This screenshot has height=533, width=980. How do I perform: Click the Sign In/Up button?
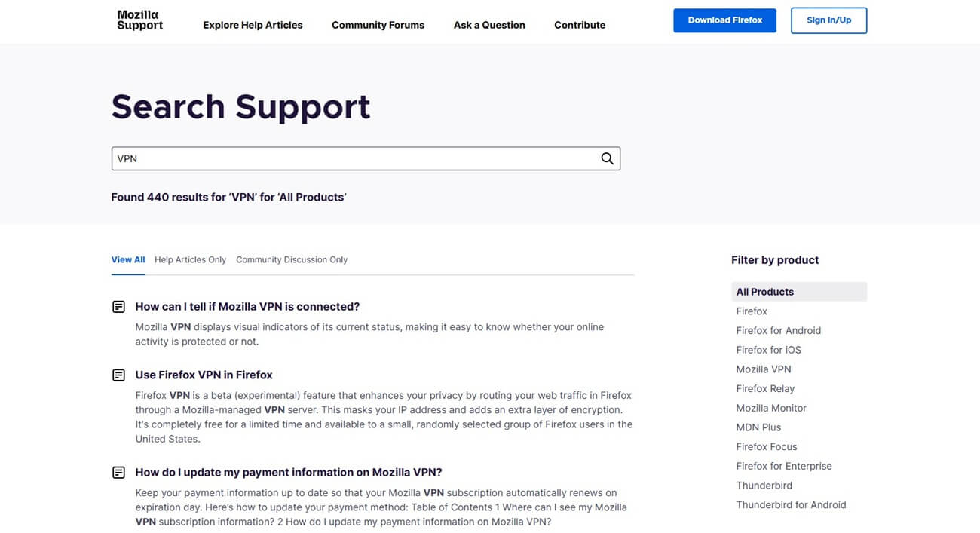tap(829, 20)
